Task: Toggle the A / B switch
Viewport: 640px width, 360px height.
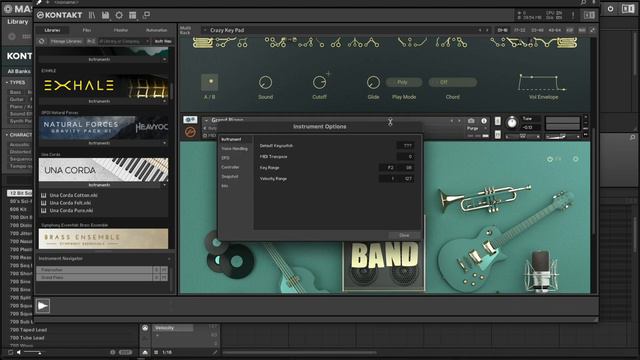Action: click(x=210, y=82)
